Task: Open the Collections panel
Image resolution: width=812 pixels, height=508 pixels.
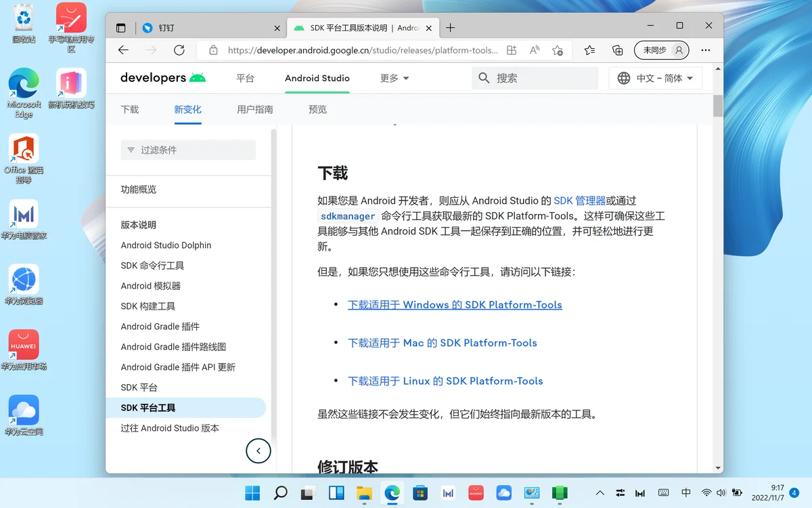Action: coord(618,50)
